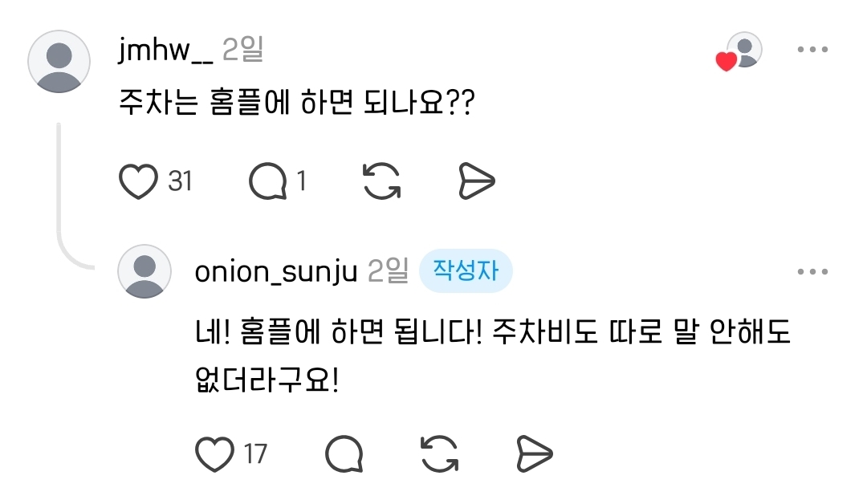Like the onion_sunju reply with heart icon
This screenshot has height=504, width=867.
click(214, 454)
